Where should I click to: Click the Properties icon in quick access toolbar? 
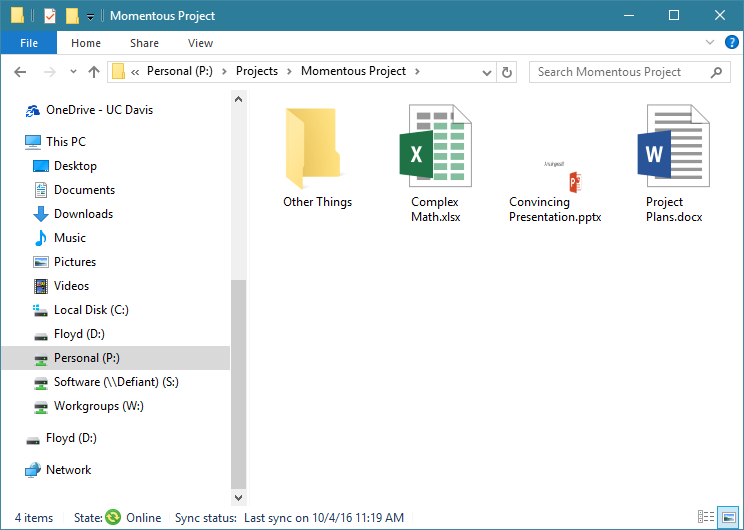[50, 16]
